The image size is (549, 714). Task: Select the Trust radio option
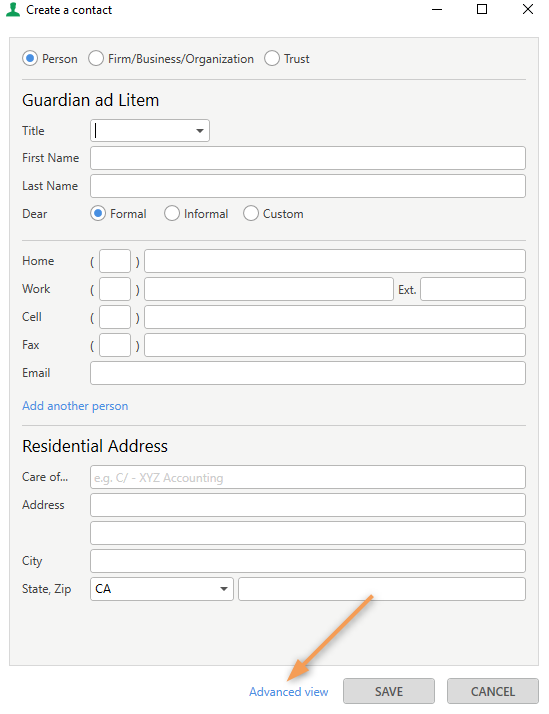(272, 59)
